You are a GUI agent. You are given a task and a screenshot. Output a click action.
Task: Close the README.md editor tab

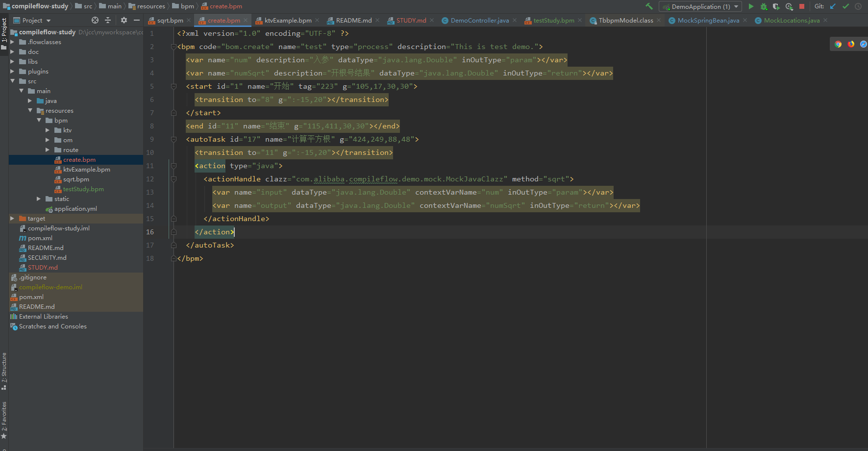pos(377,21)
